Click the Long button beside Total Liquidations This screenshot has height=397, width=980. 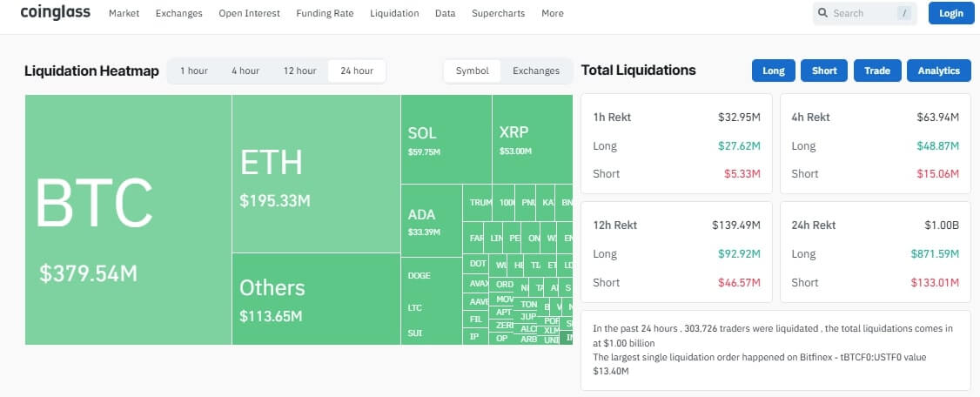tap(773, 71)
